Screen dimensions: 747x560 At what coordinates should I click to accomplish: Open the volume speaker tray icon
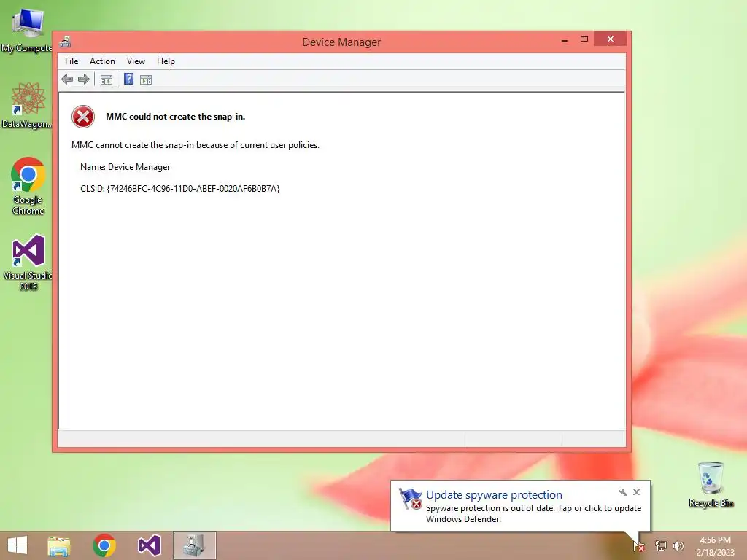click(678, 545)
